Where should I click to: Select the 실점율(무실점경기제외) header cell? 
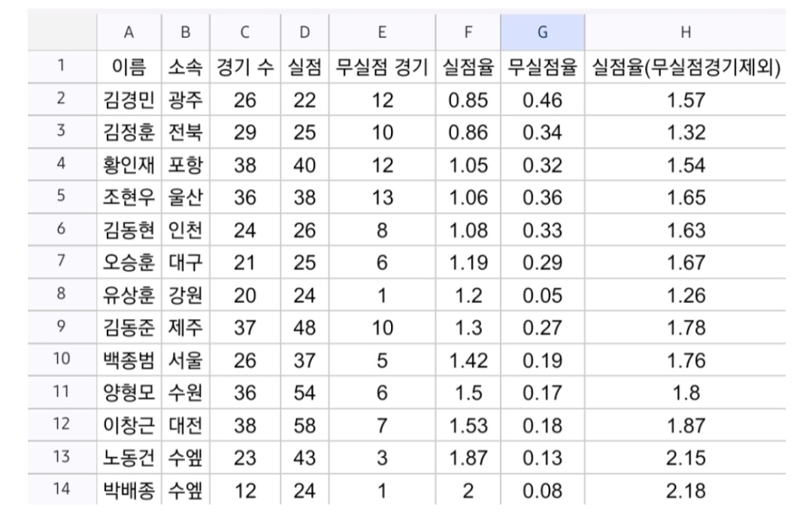pyautogui.click(x=685, y=68)
